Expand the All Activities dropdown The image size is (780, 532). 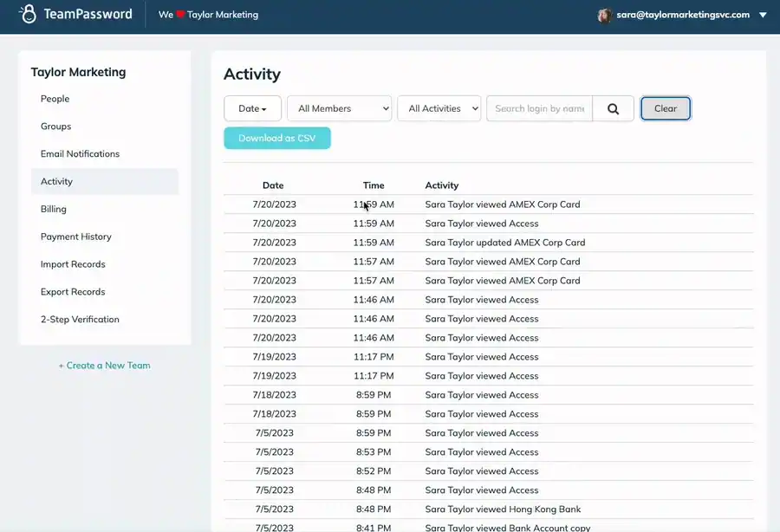(x=439, y=108)
